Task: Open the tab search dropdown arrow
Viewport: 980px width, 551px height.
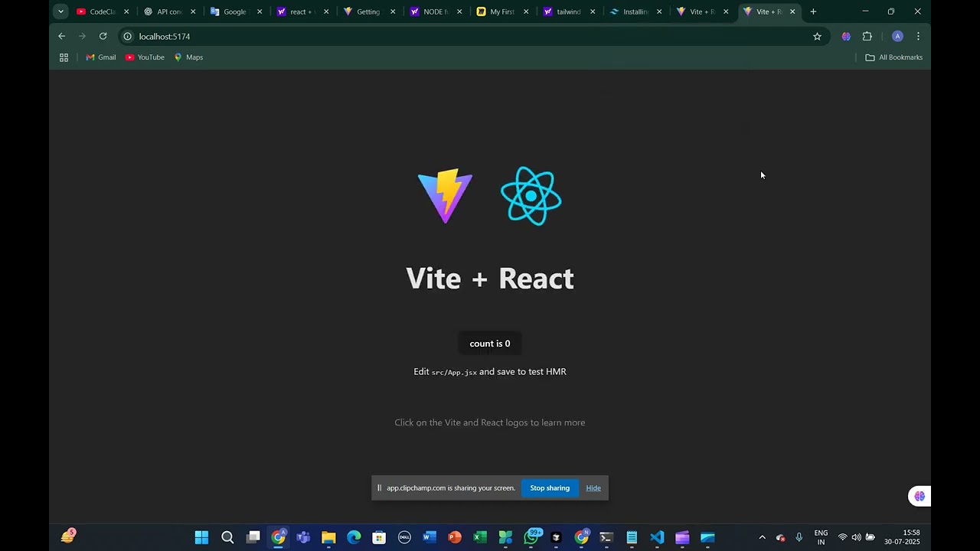Action: click(60, 11)
